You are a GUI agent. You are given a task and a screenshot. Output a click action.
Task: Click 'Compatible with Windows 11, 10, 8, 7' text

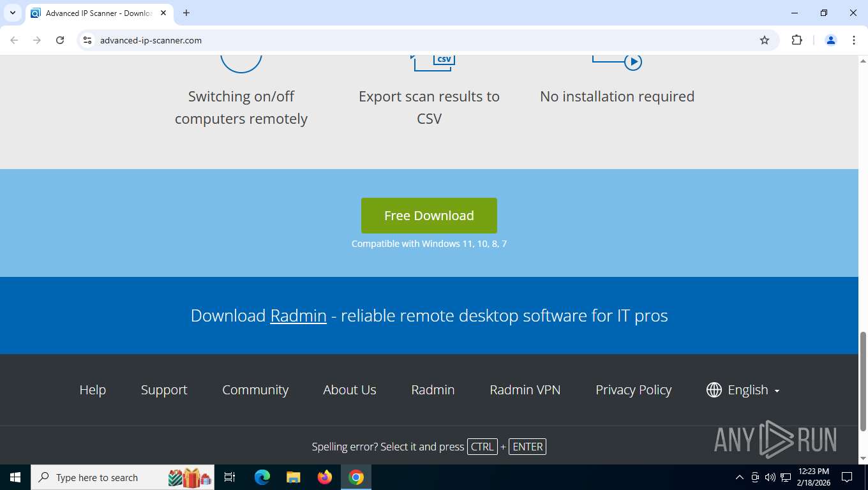point(429,244)
